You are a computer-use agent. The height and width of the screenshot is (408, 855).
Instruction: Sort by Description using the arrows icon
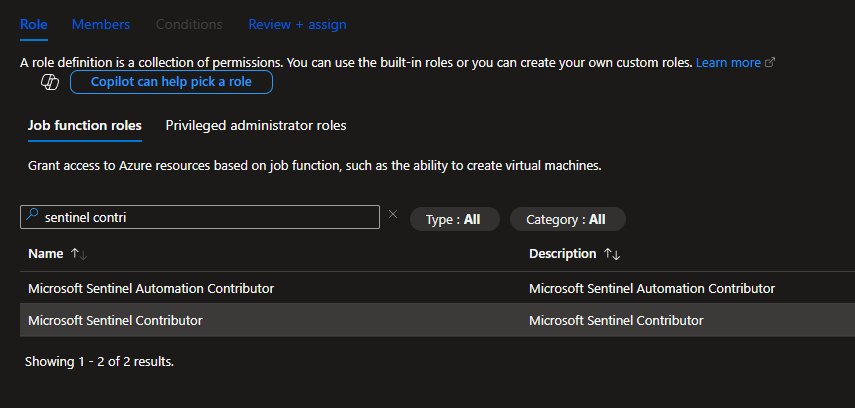click(x=611, y=254)
